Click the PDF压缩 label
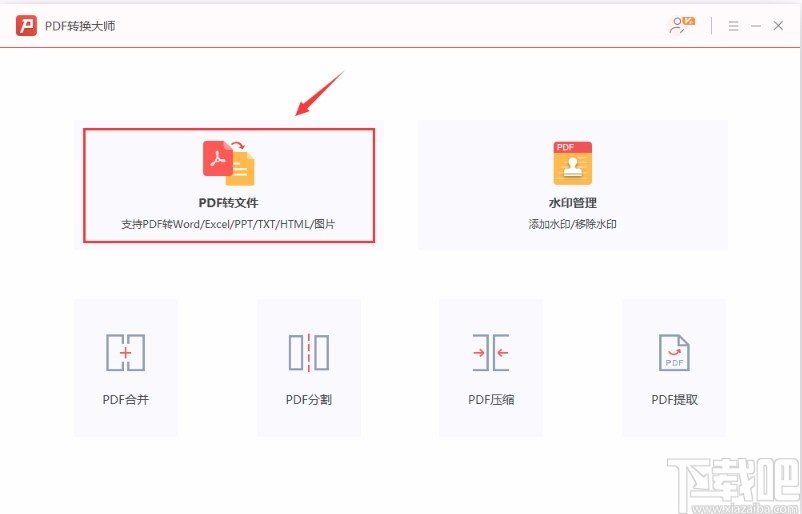802x514 pixels. point(491,399)
